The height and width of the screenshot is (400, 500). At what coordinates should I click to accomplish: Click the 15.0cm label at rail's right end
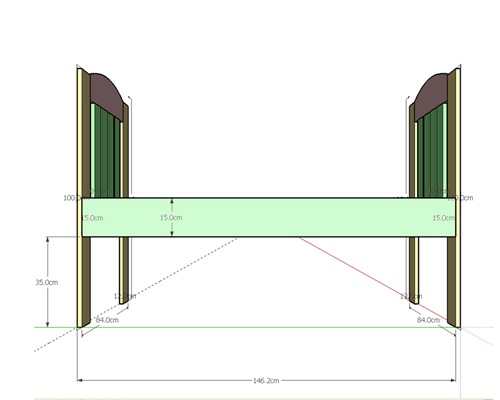[x=444, y=218]
